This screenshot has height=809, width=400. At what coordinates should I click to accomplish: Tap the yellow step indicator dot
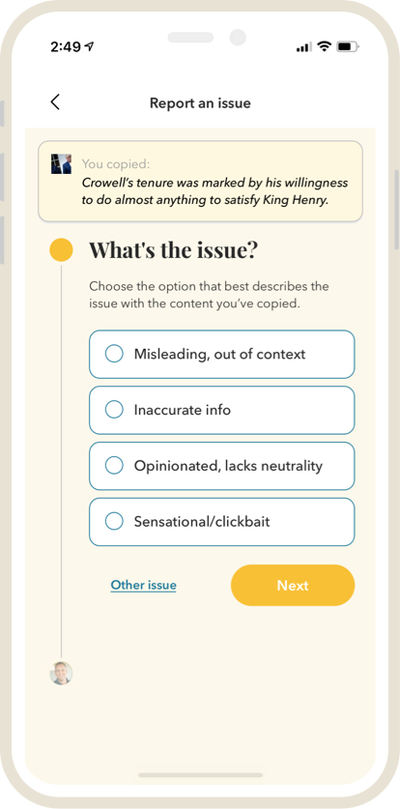(x=61, y=250)
